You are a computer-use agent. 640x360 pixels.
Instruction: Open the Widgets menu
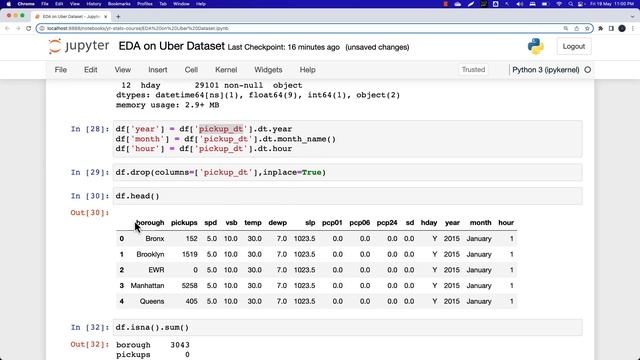tap(268, 70)
